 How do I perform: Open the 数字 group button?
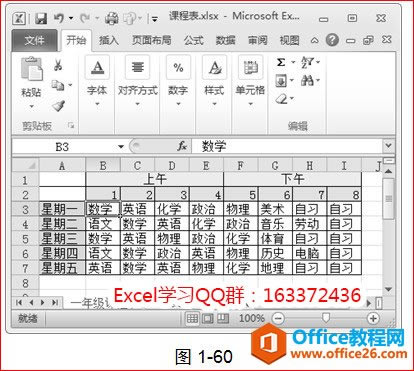click(178, 81)
